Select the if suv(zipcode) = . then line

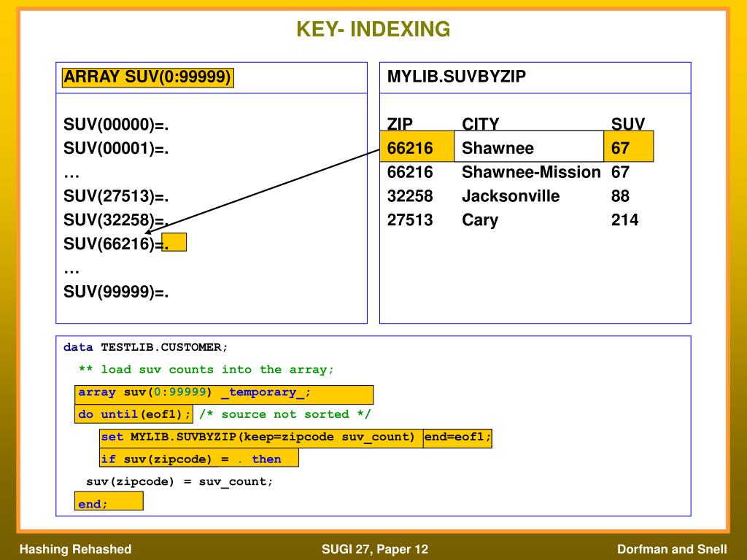(x=199, y=458)
